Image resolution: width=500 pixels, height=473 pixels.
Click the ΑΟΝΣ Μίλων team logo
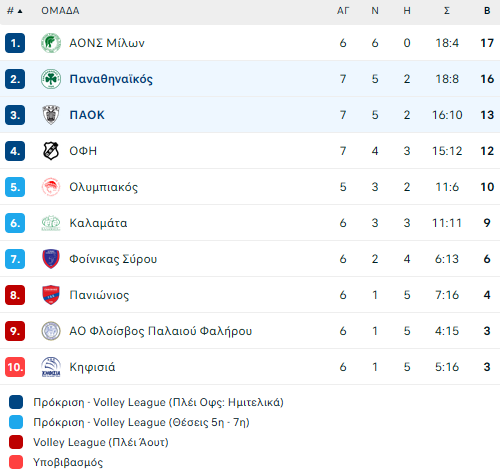click(51, 43)
